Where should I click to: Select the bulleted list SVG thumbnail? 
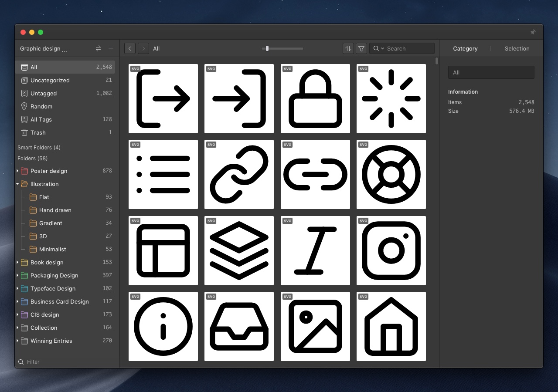[x=163, y=174]
